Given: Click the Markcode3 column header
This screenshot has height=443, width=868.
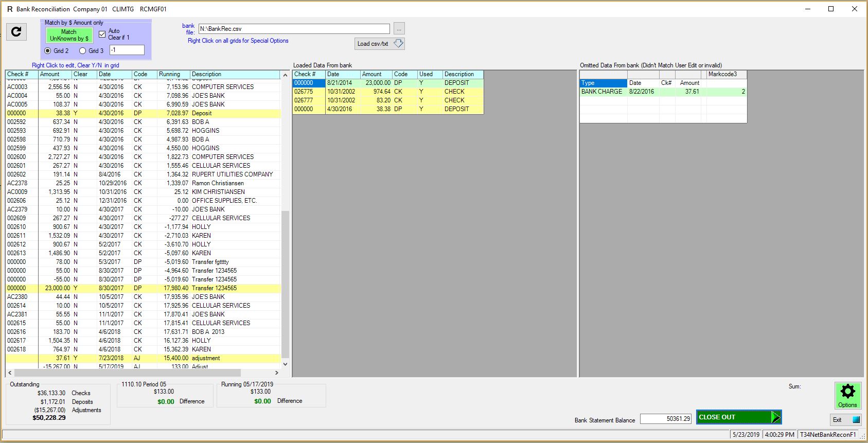Looking at the screenshot, I should pos(726,74).
